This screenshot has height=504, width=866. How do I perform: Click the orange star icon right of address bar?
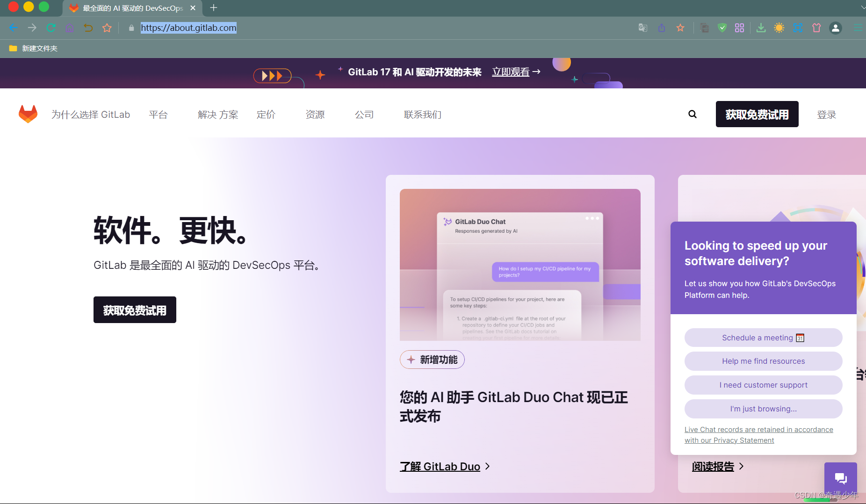(x=680, y=28)
